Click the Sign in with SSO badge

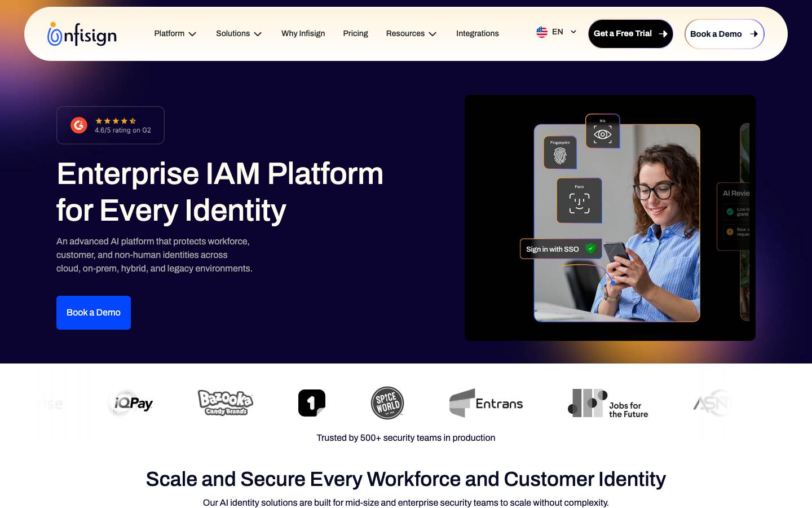coord(561,249)
